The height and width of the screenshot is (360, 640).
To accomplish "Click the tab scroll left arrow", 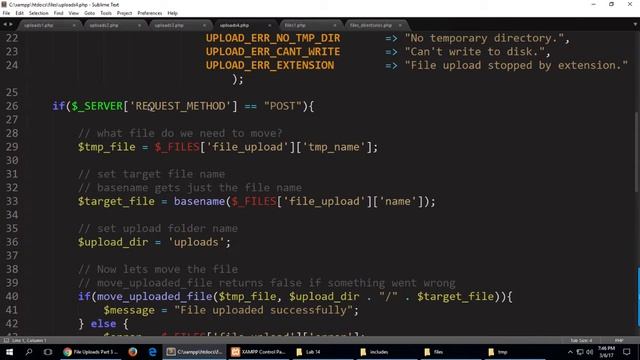I will [5, 24].
